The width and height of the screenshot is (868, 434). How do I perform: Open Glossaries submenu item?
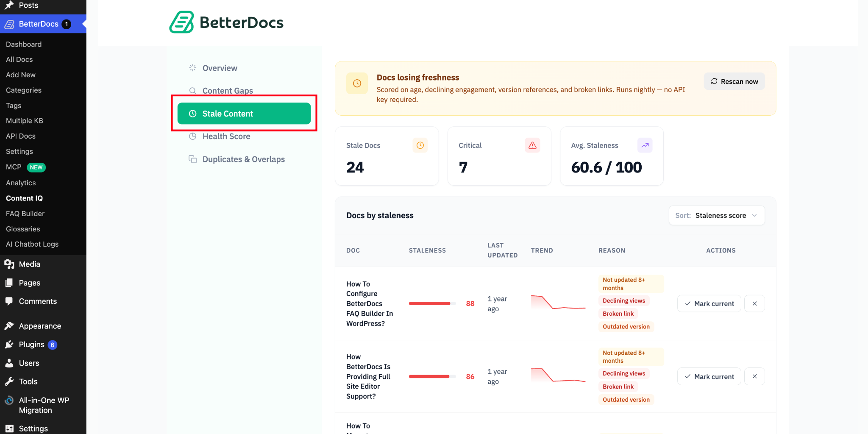point(23,229)
